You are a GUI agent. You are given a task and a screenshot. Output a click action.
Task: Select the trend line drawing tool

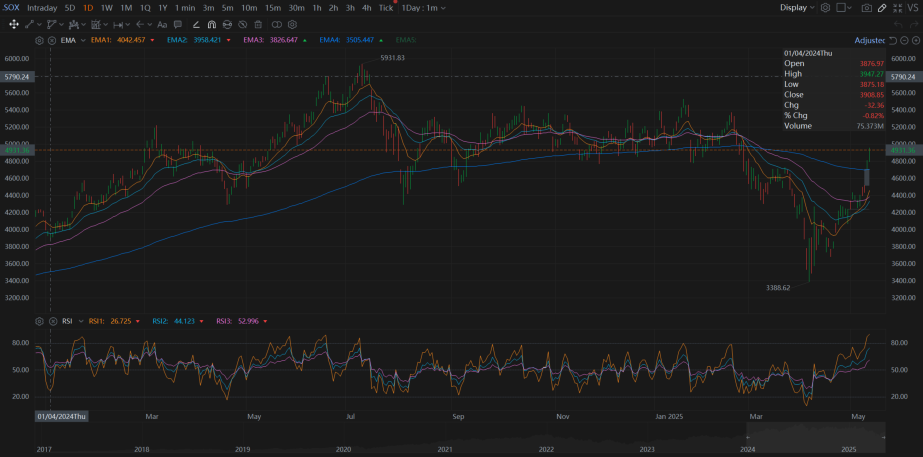tap(29, 24)
